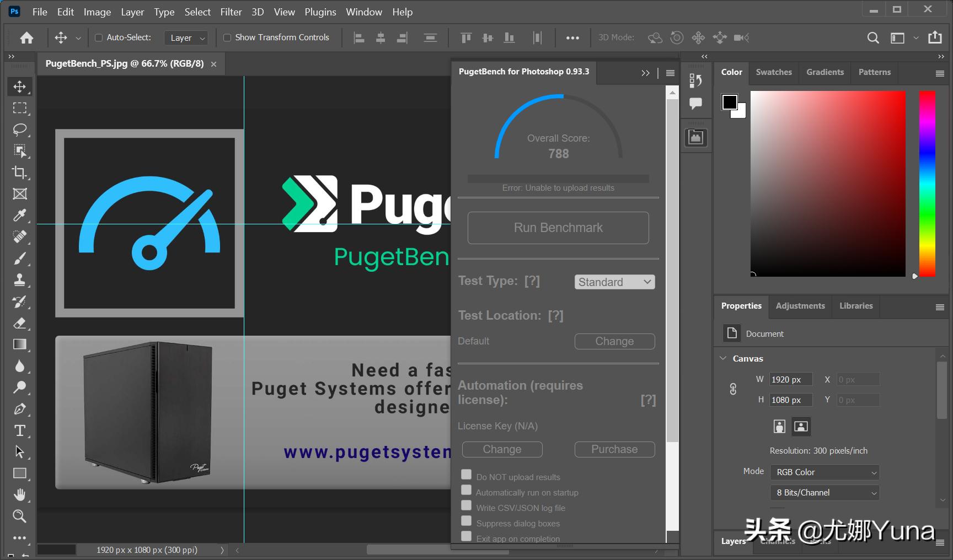Select the Brush tool

(20, 259)
